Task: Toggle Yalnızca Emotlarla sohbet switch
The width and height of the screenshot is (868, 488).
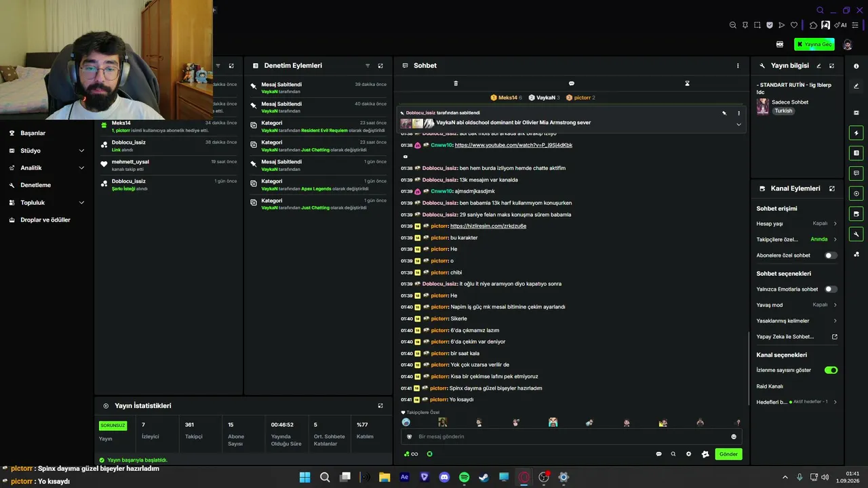Action: click(x=830, y=289)
